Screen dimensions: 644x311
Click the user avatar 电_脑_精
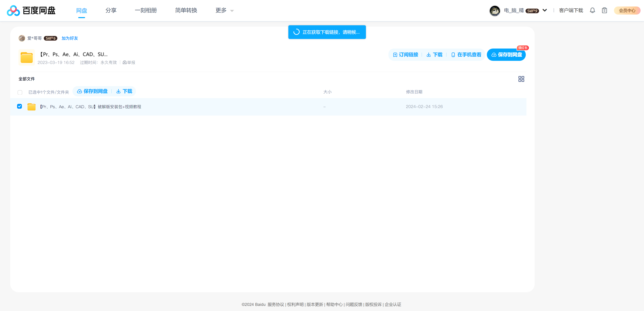tap(495, 10)
